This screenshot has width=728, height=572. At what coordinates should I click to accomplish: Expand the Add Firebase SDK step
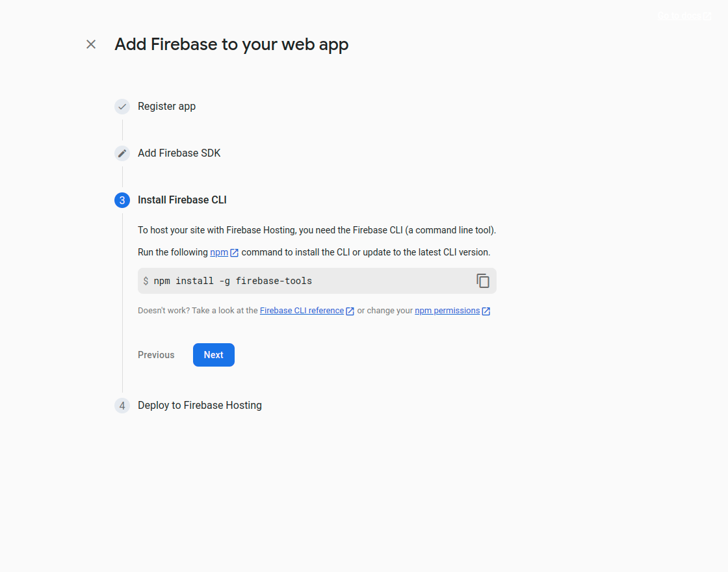[179, 153]
